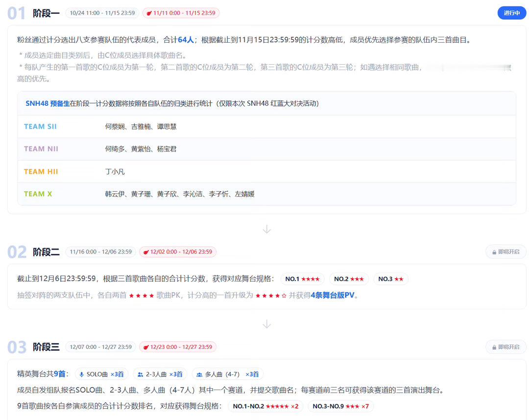Click the 多人曲 (4-7) ×3首 tag
Screen dimensions: 529x420
(x=228, y=374)
